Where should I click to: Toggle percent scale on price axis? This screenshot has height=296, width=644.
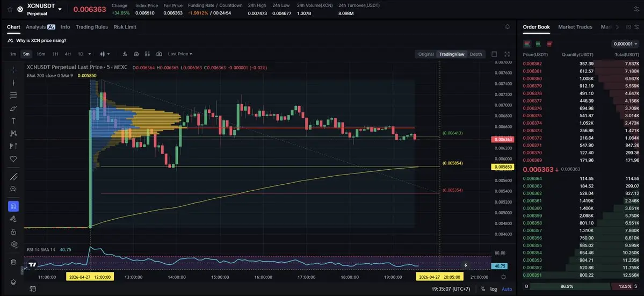click(x=483, y=289)
